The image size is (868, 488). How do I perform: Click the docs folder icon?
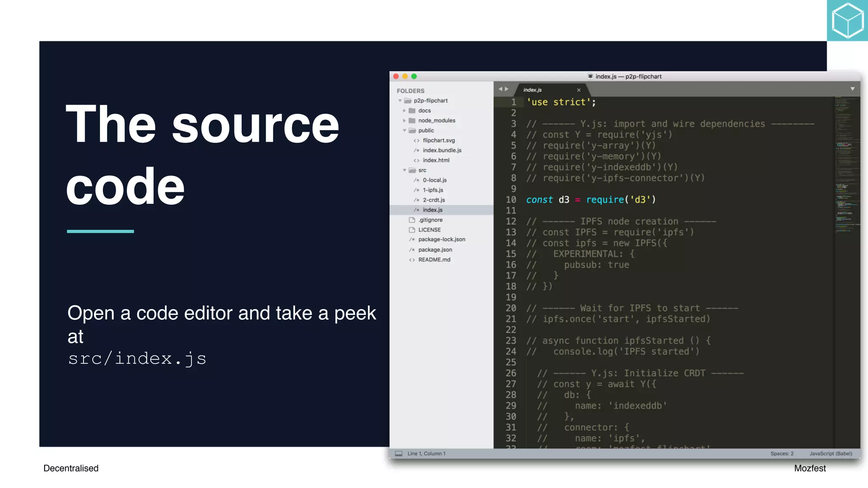(412, 111)
